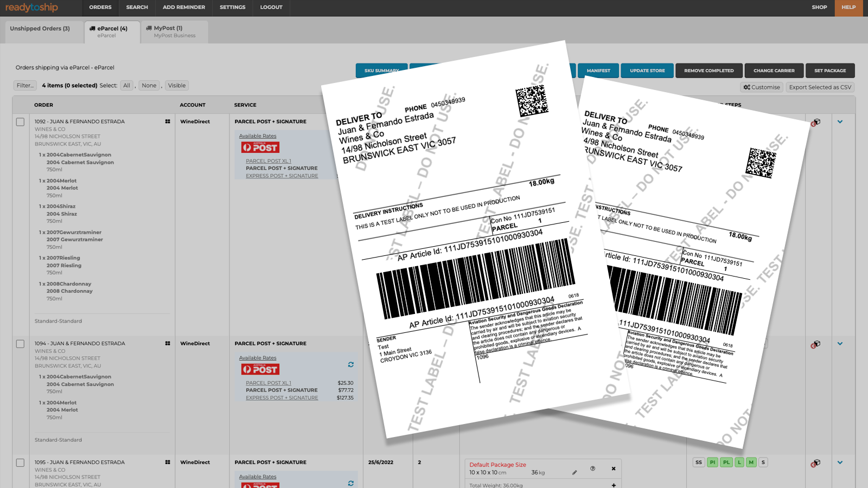The width and height of the screenshot is (868, 488).
Task: Click the ReadyToShip logo
Action: [31, 8]
